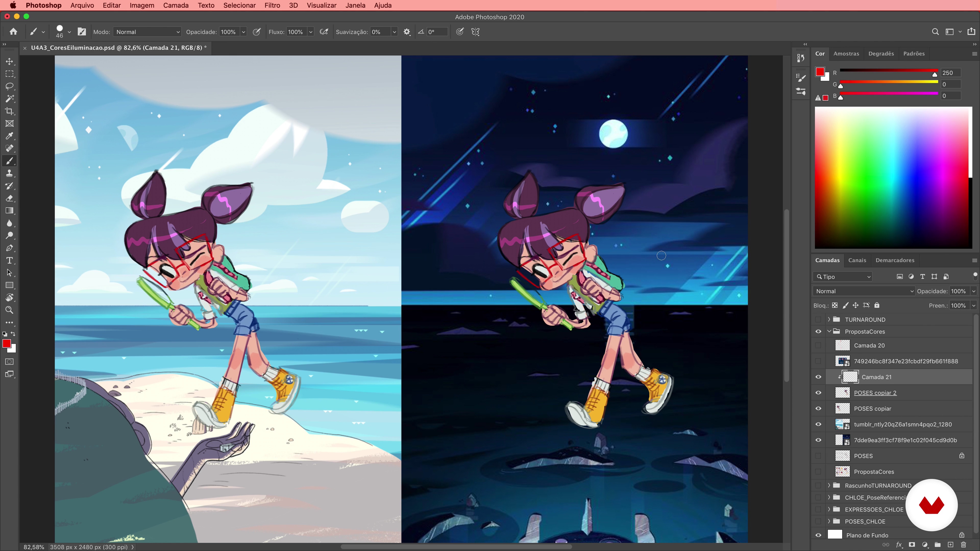This screenshot has width=980, height=551.
Task: Hide the Camada 21 layer
Action: 818,377
